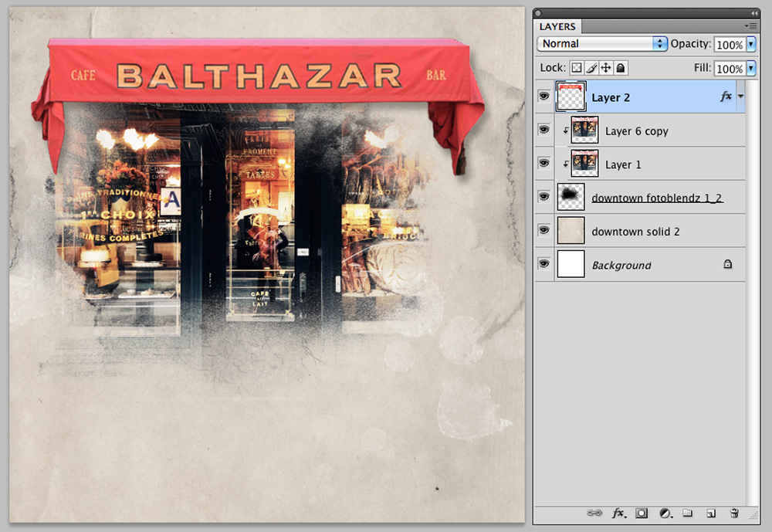Open the Fill slider arrow

coord(751,68)
